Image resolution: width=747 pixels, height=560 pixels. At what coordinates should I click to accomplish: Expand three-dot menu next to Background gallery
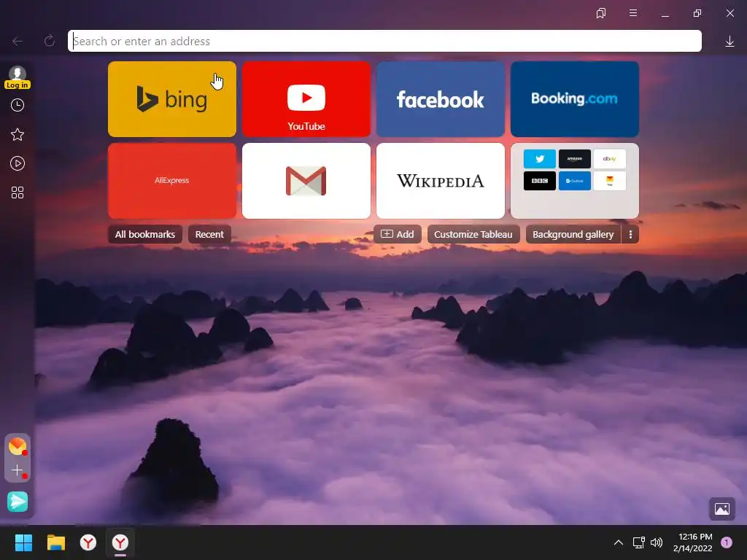click(630, 234)
